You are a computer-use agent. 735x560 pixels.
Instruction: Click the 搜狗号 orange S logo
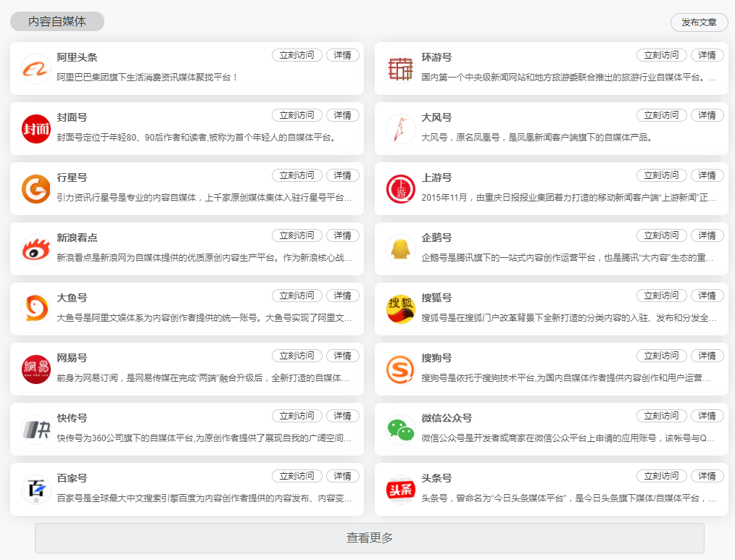(400, 369)
